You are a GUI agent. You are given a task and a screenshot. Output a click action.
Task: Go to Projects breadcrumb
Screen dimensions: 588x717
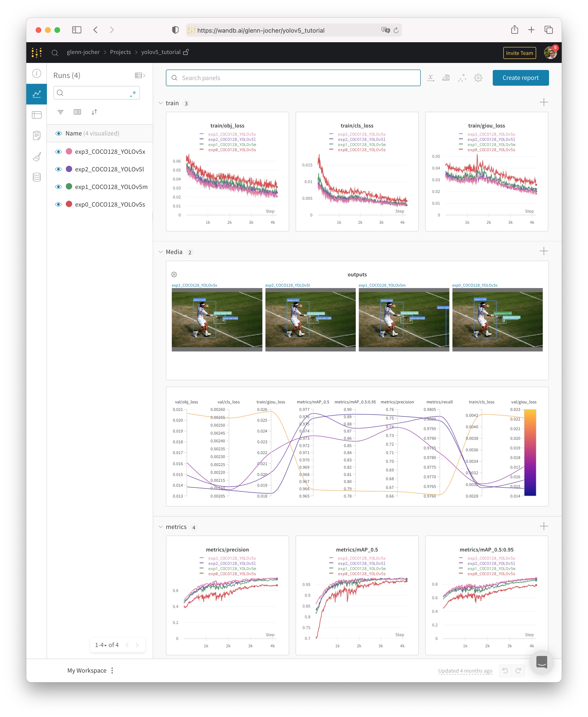(x=120, y=52)
